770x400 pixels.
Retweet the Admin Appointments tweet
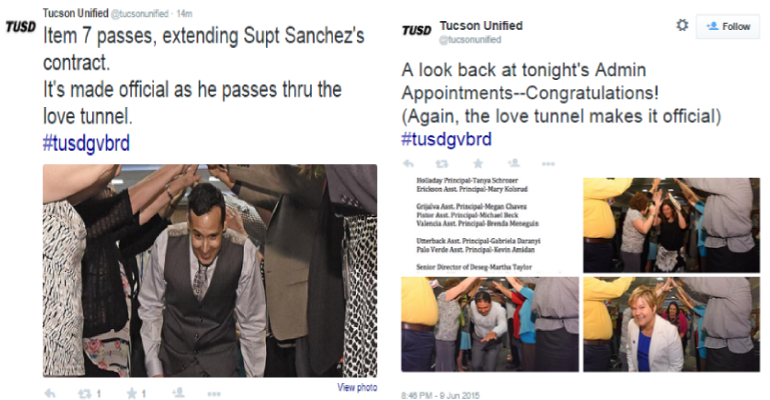(442, 163)
